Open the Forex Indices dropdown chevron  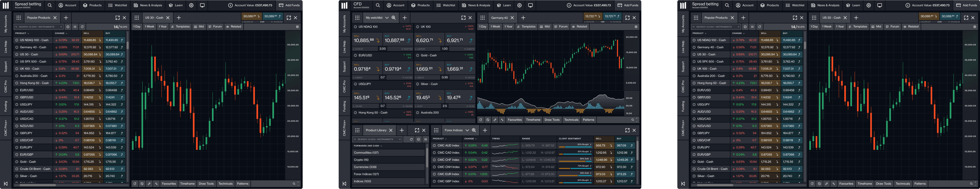(x=467, y=131)
